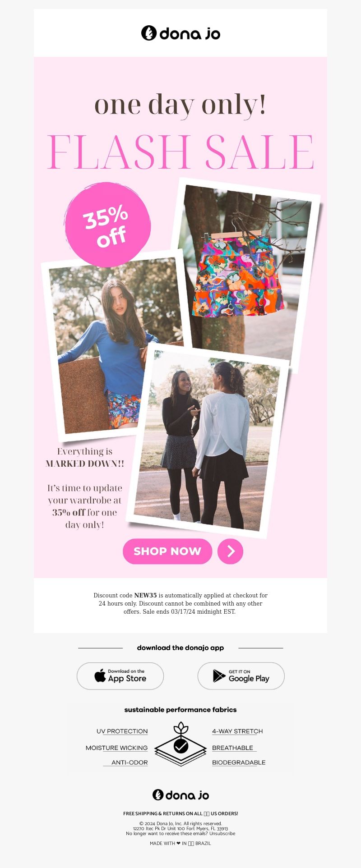Open the App Store download badge

click(x=120, y=676)
